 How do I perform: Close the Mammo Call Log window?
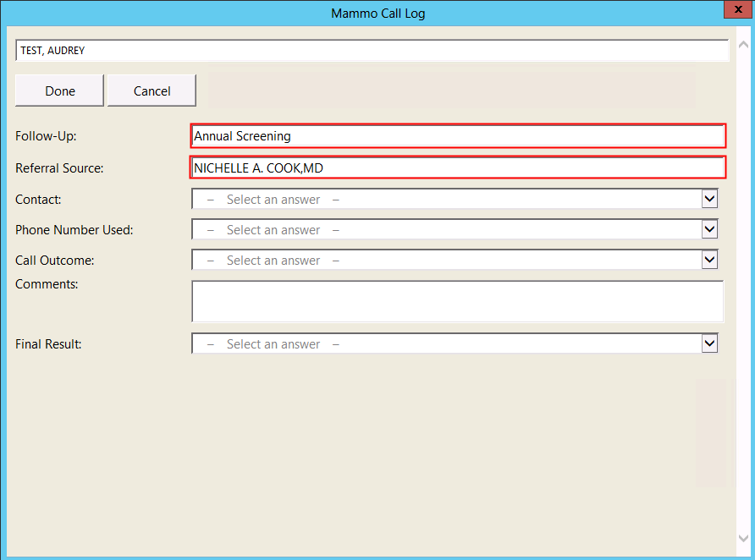click(x=736, y=9)
